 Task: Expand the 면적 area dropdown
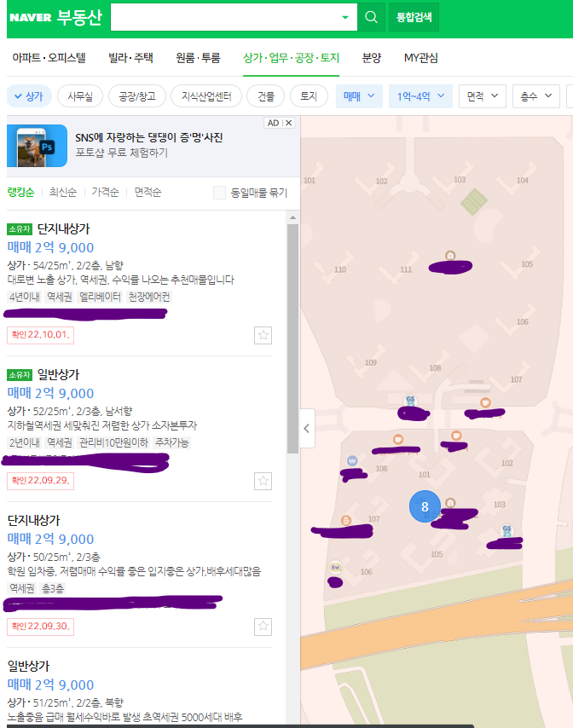482,96
